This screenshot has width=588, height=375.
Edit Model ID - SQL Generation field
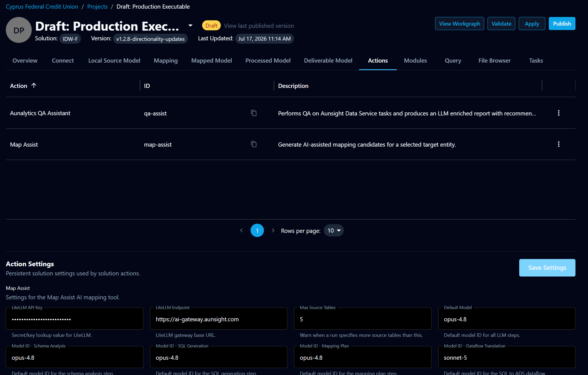[219, 357]
